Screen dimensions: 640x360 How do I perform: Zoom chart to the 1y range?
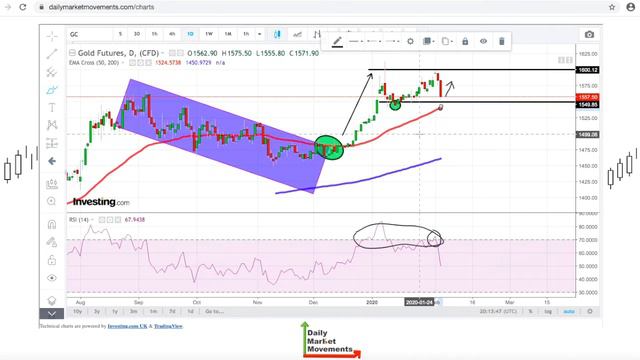(115, 311)
